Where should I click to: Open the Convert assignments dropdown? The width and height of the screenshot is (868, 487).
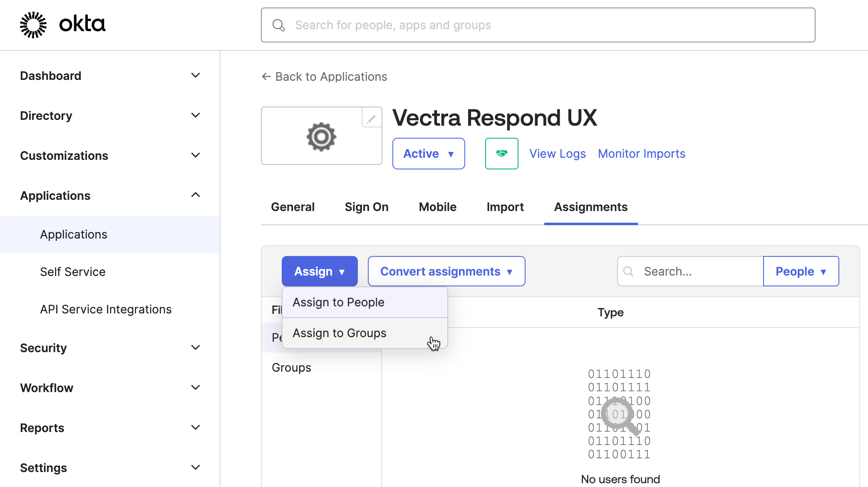(446, 271)
